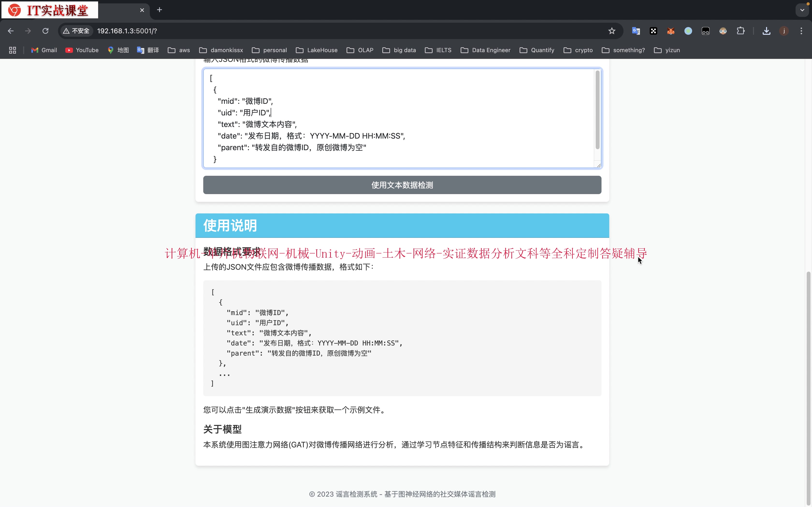The width and height of the screenshot is (812, 507).
Task: Close the current browser tab
Action: click(142, 10)
